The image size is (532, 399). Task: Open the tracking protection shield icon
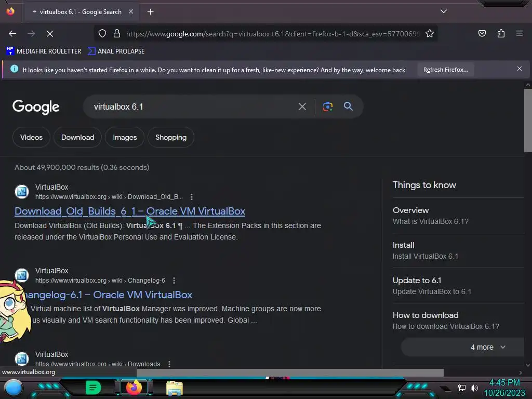[102, 33]
